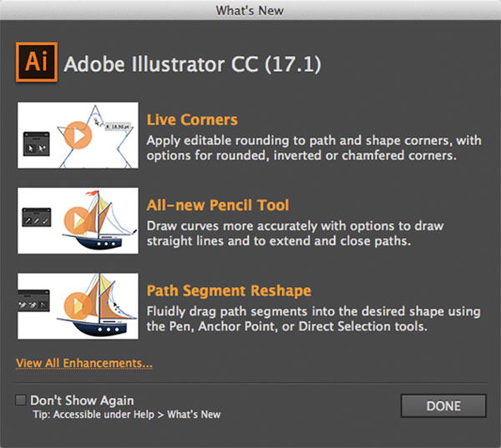
Task: Open the View All Enhancements link
Action: pyautogui.click(x=83, y=363)
